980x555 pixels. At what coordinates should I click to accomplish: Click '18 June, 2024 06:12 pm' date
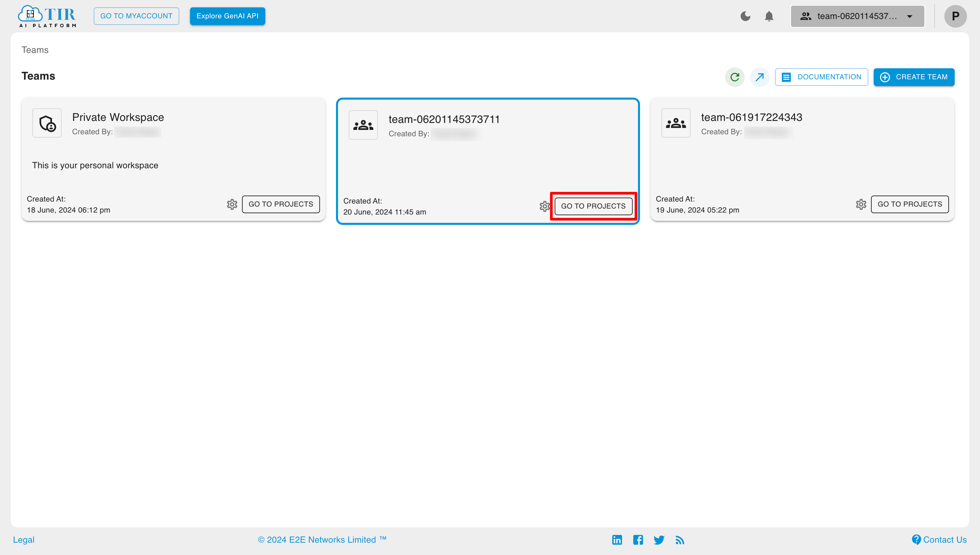pyautogui.click(x=68, y=210)
